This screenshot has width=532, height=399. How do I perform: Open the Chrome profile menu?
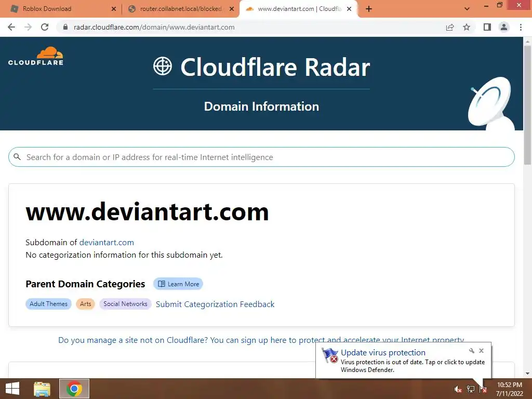pyautogui.click(x=504, y=27)
